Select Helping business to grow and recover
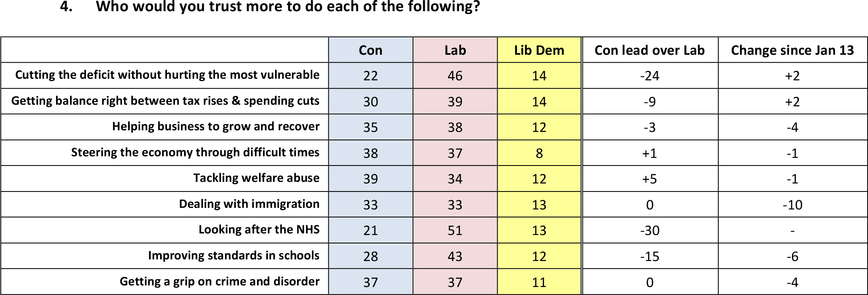Image resolution: width=868 pixels, height=295 pixels. [215, 126]
